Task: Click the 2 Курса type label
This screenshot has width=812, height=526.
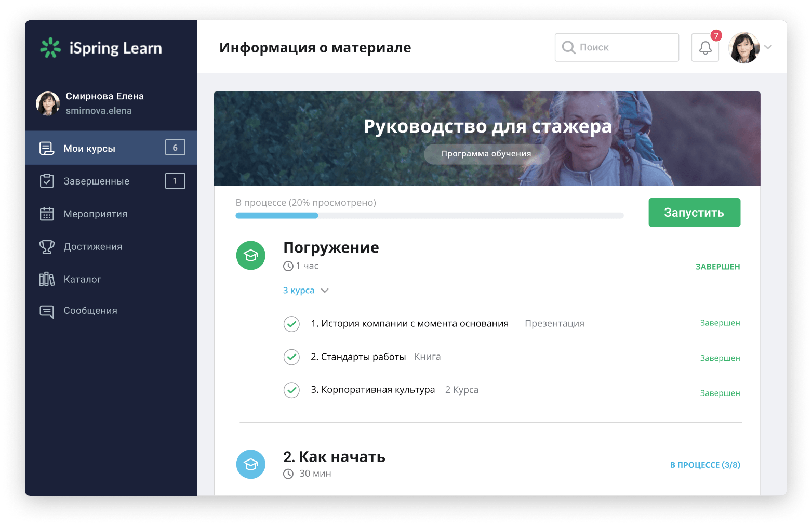Action: tap(462, 390)
